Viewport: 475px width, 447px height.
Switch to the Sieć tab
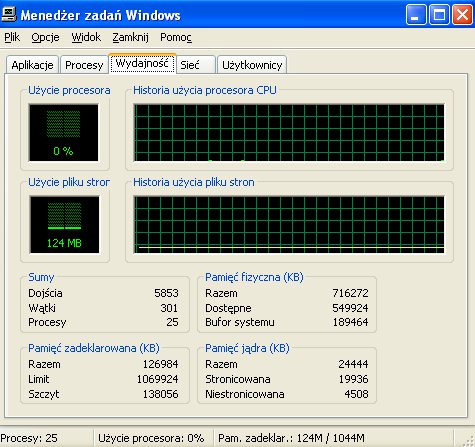[x=196, y=65]
